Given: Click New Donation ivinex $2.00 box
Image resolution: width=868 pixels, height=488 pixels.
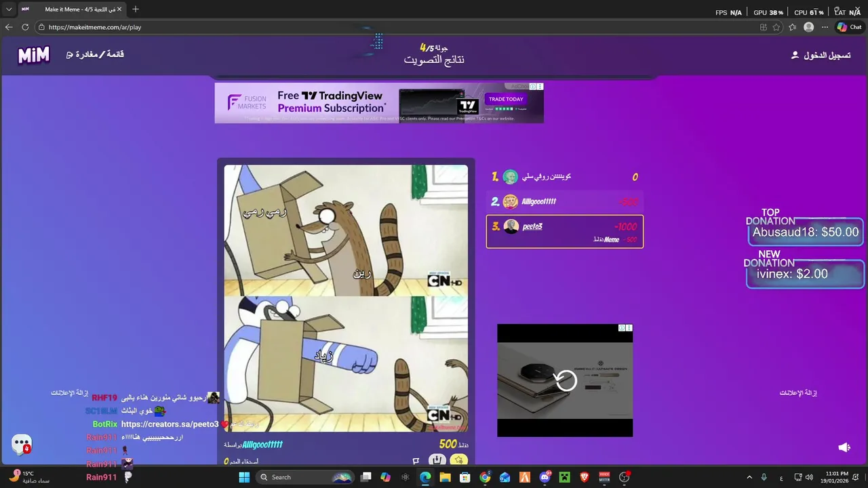Looking at the screenshot, I should click(x=806, y=274).
